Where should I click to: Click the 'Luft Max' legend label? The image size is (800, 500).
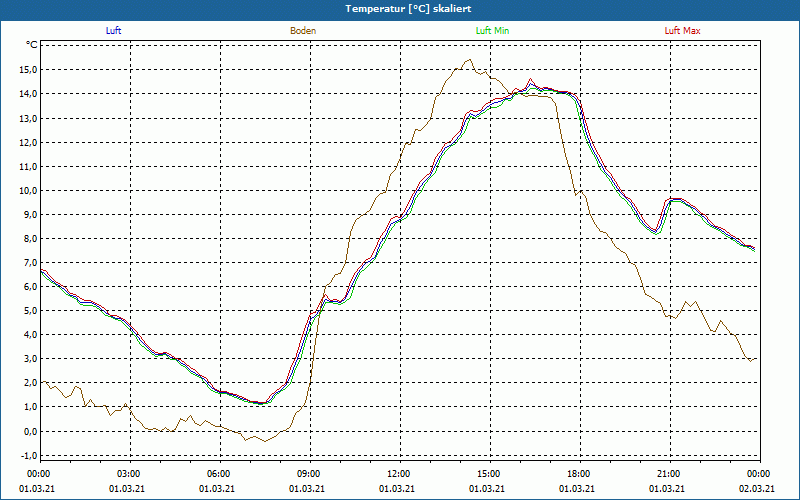pyautogui.click(x=682, y=31)
